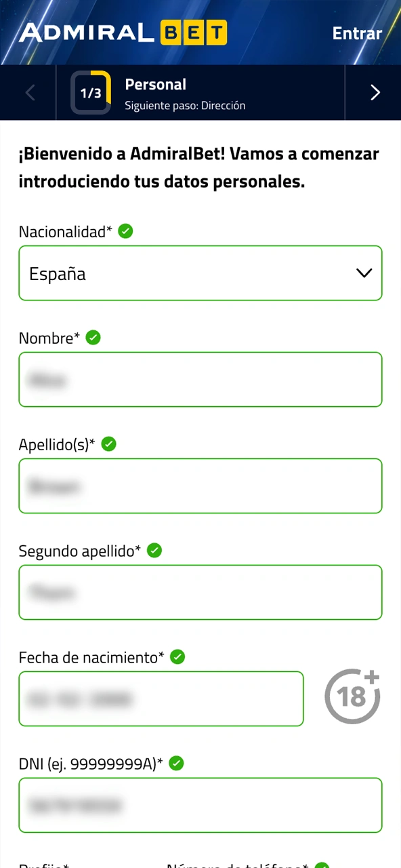Click the checkmark next to Fecha de nacimiento
Image resolution: width=401 pixels, height=868 pixels.
(177, 656)
